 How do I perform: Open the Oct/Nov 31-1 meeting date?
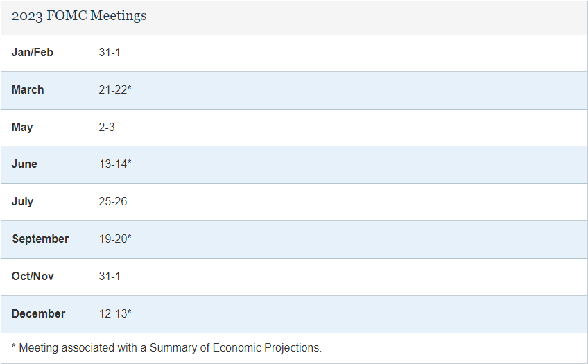coord(110,276)
